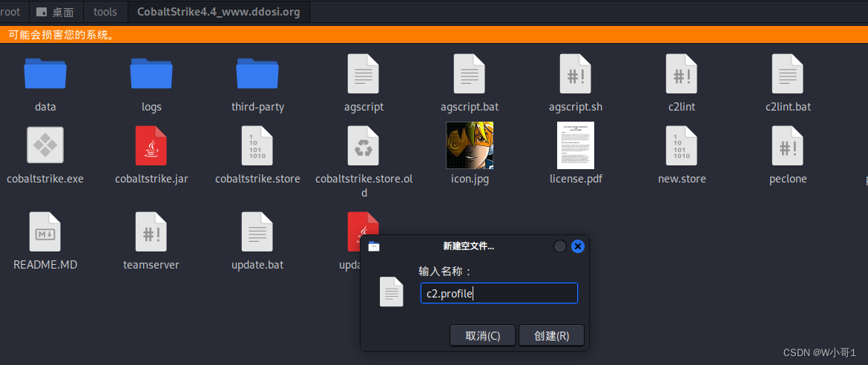Click the dialog title bar folder icon

pyautogui.click(x=374, y=246)
